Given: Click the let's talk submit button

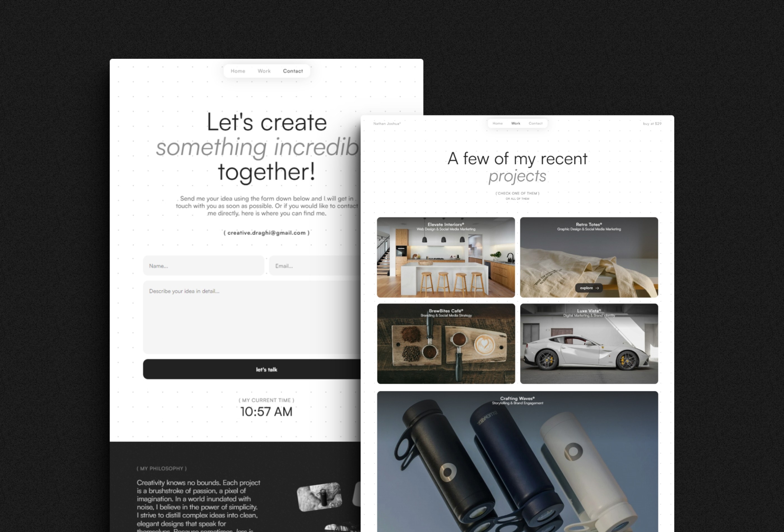Looking at the screenshot, I should (x=267, y=369).
